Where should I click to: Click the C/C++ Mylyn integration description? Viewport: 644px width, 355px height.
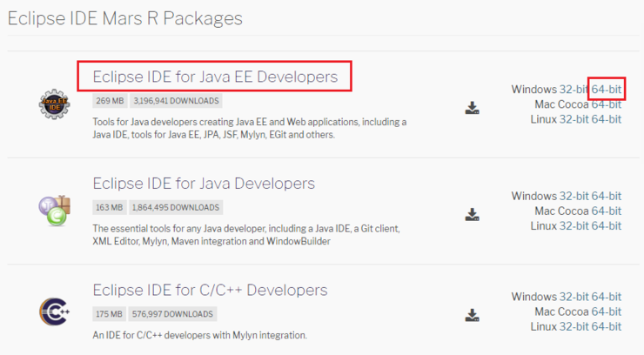tap(200, 335)
